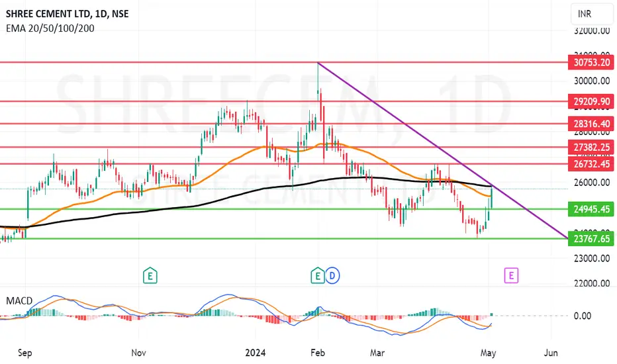Click the Mar label on time axis
617x364 pixels.
click(x=377, y=353)
